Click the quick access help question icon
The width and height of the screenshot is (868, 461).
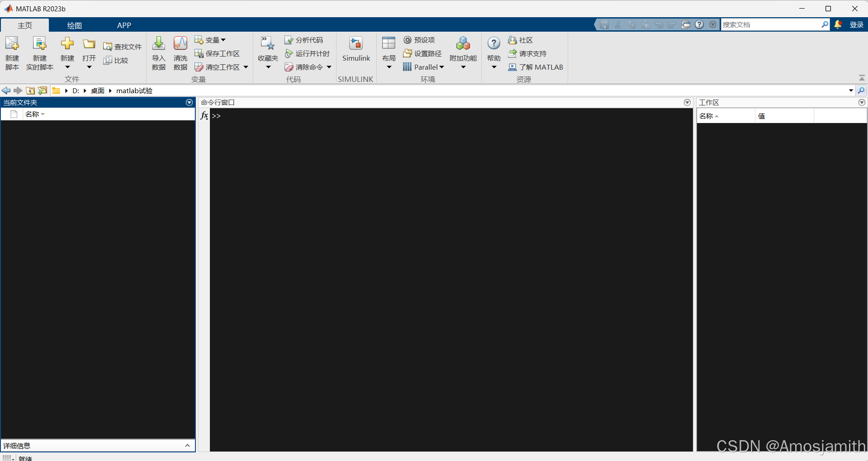coord(699,24)
